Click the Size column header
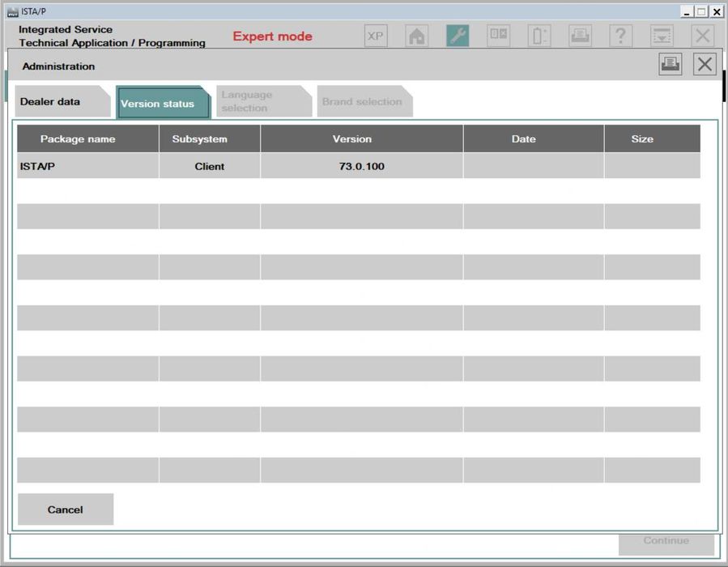 (x=653, y=139)
